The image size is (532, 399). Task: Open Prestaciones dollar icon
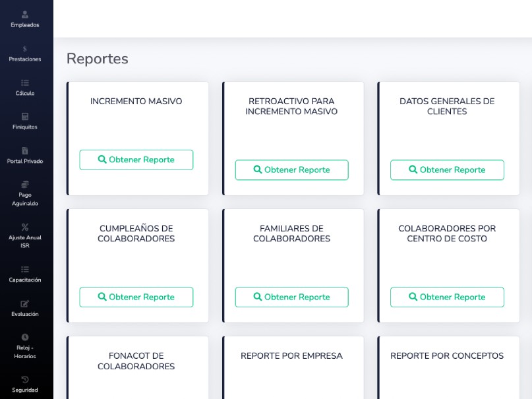[25, 49]
